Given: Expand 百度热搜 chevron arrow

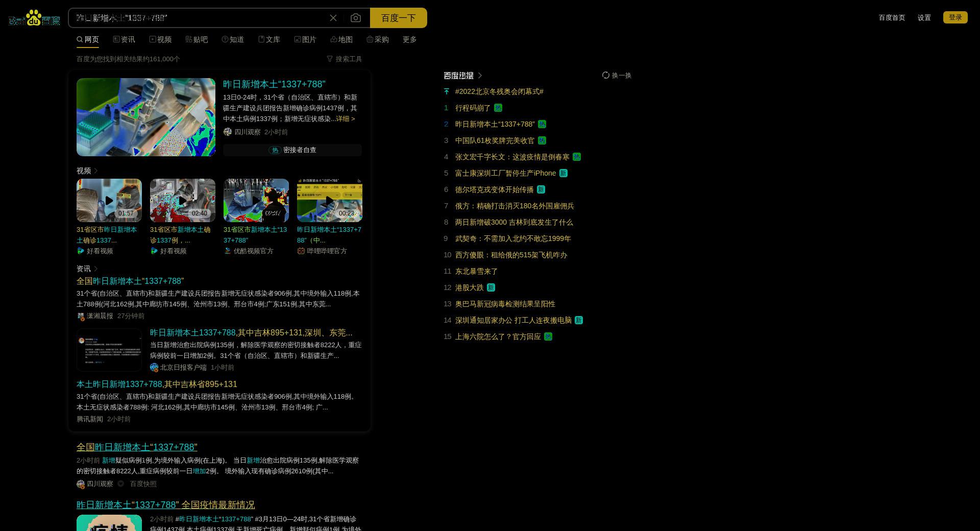Looking at the screenshot, I should click(480, 75).
